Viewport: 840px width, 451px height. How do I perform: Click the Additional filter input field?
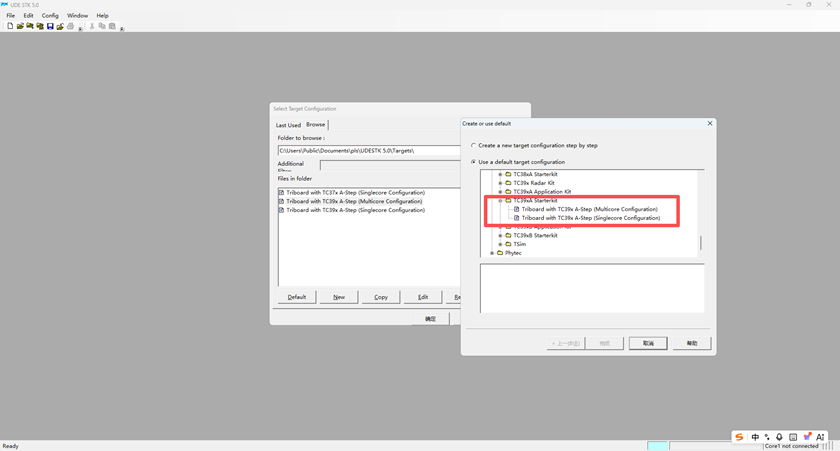[x=390, y=165]
